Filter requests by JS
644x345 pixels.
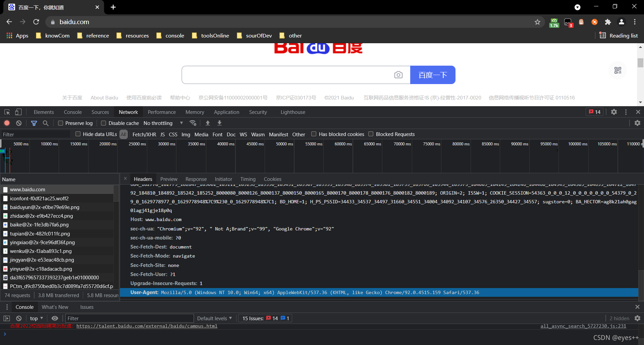162,134
